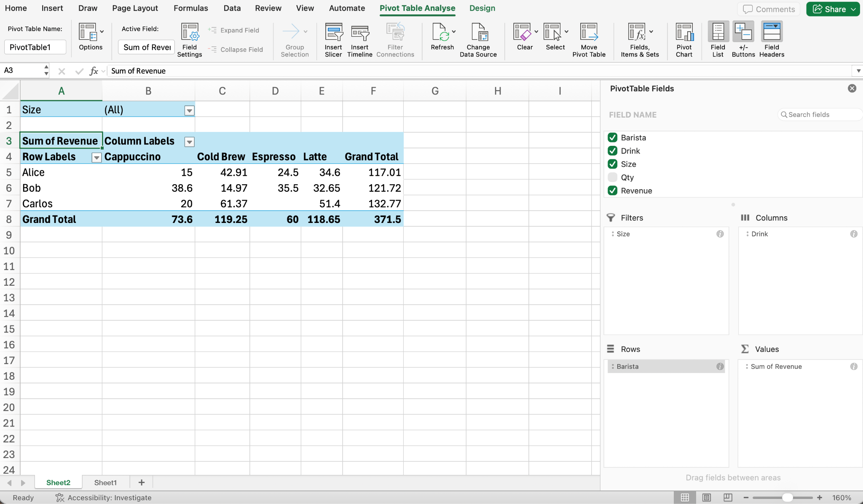Click the 160% zoom level

tap(842, 498)
